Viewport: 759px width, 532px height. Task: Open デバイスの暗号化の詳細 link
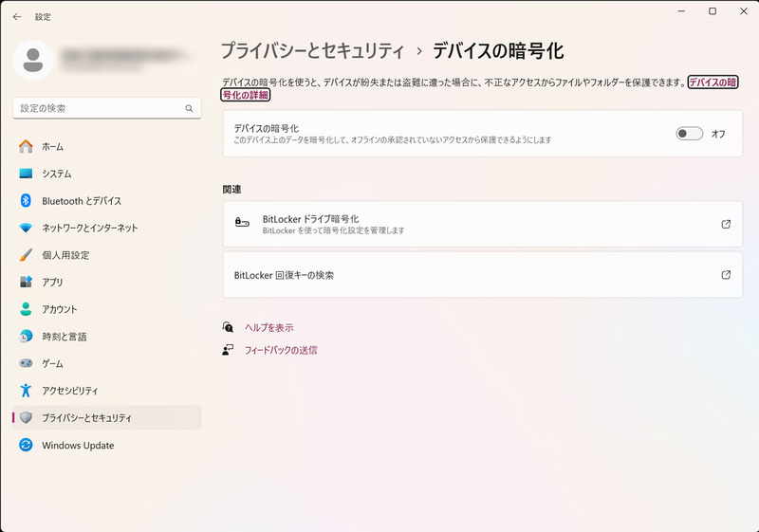[713, 83]
